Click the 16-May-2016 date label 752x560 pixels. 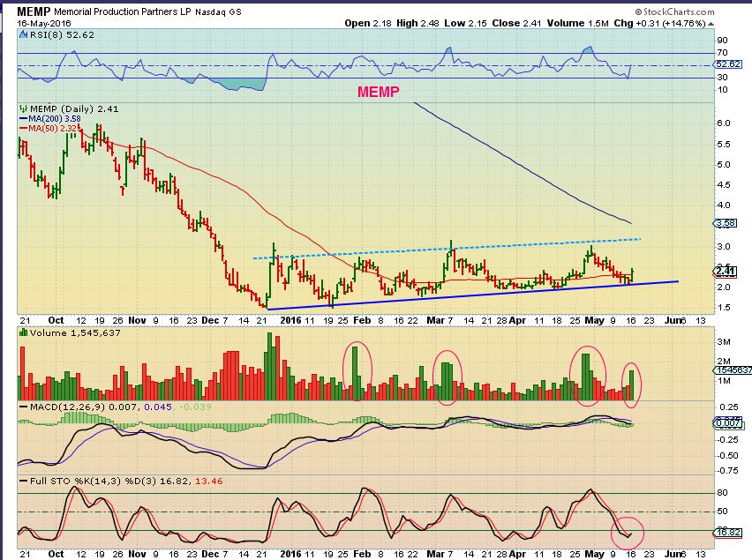[x=44, y=23]
